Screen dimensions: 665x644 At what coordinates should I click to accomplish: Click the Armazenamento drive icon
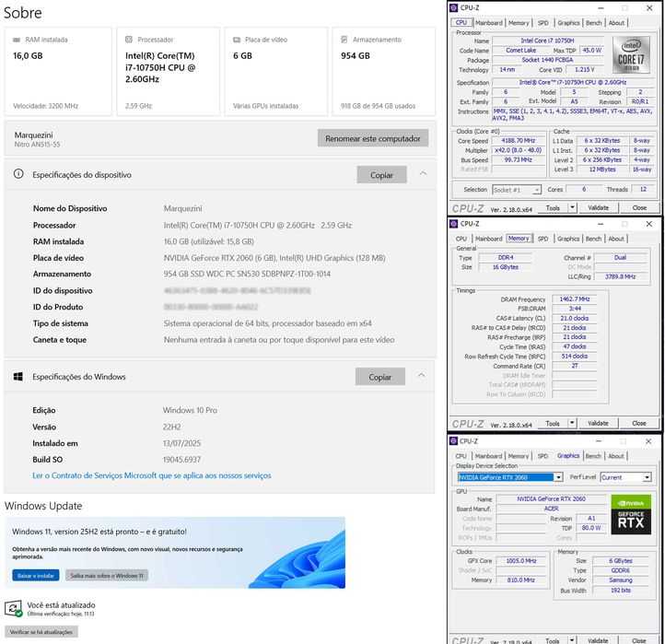(344, 40)
